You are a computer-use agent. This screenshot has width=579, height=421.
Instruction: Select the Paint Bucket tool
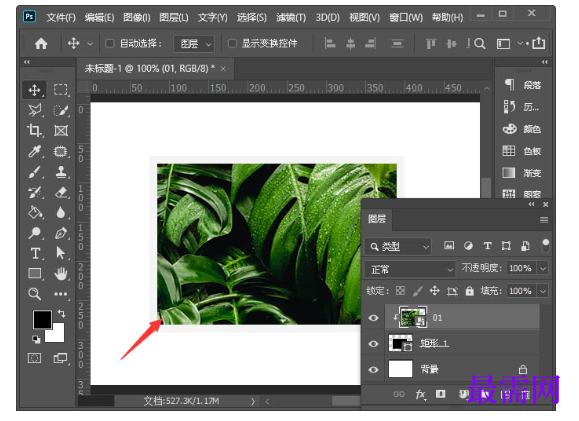pyautogui.click(x=35, y=212)
